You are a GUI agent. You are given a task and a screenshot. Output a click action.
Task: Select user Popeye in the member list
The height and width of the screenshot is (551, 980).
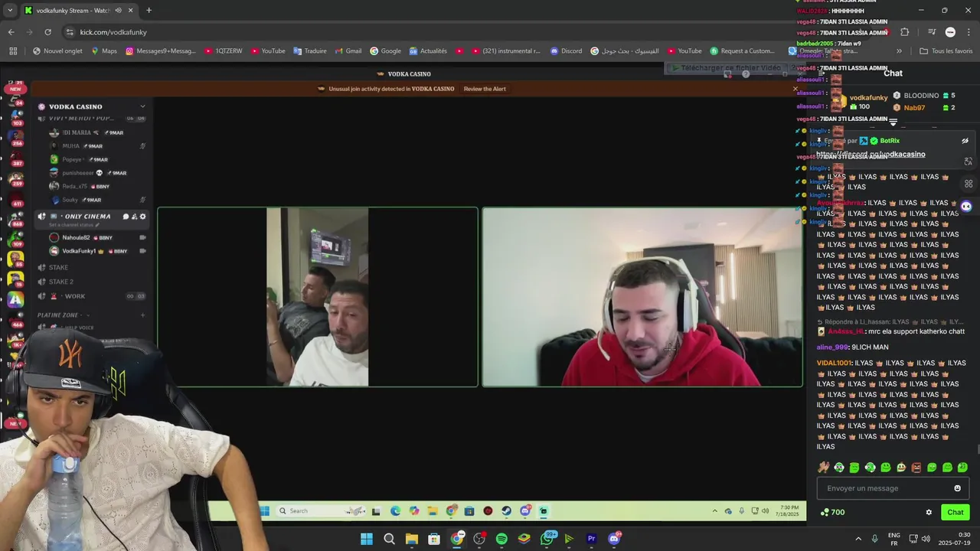click(72, 159)
